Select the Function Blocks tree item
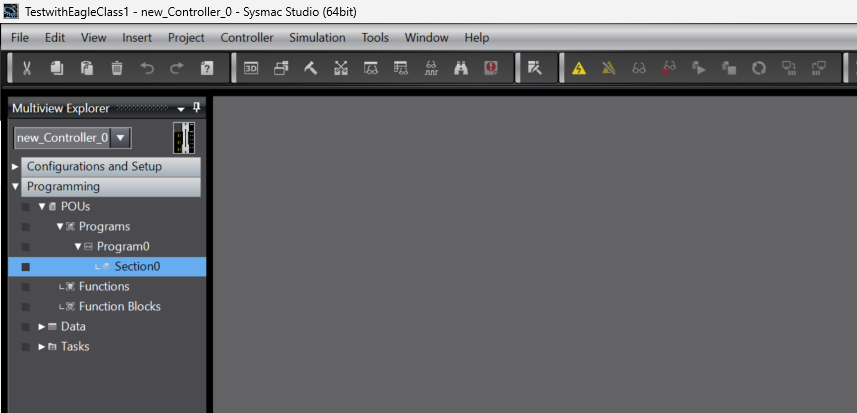 point(120,306)
